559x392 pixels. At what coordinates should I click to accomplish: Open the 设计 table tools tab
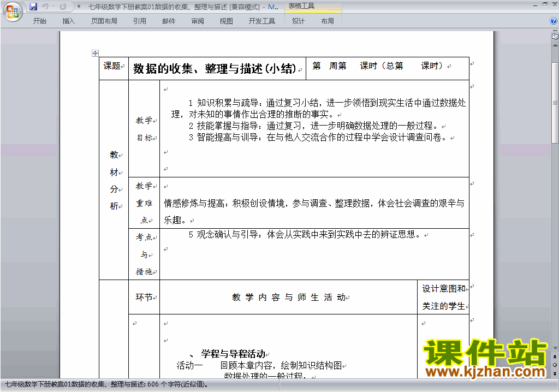tap(298, 21)
